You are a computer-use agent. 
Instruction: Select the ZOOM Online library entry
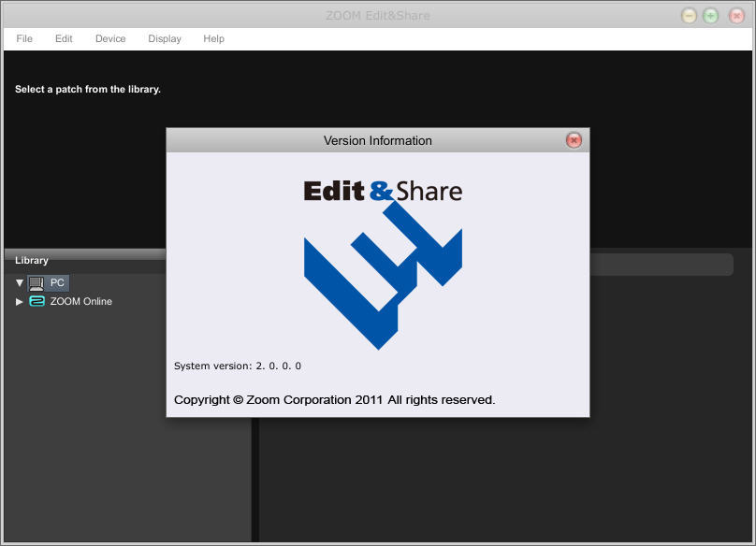81,301
